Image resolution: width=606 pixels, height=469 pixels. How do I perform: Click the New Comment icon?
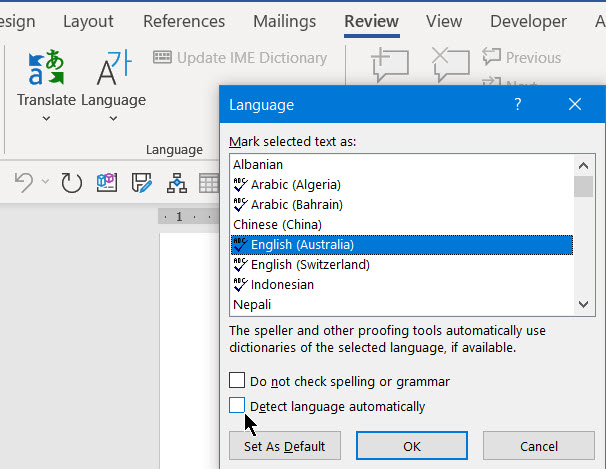click(x=390, y=65)
